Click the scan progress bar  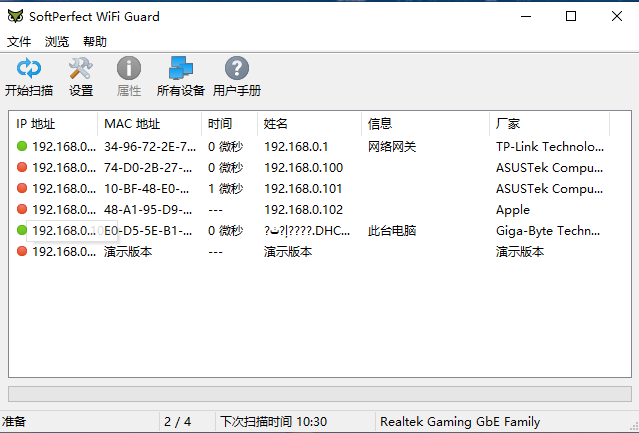[320, 394]
